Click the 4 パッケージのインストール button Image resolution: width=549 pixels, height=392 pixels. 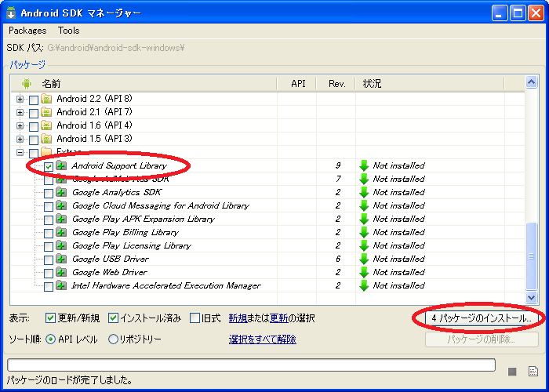point(482,319)
